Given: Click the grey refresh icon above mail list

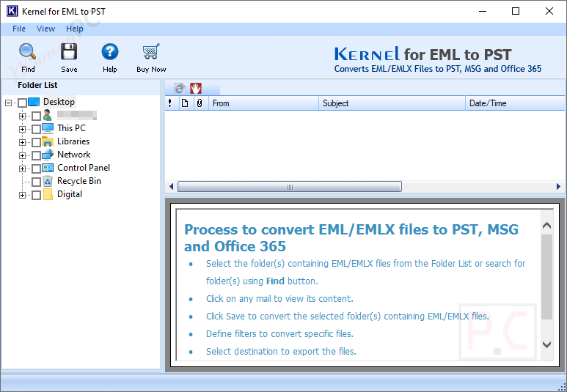Looking at the screenshot, I should [180, 88].
